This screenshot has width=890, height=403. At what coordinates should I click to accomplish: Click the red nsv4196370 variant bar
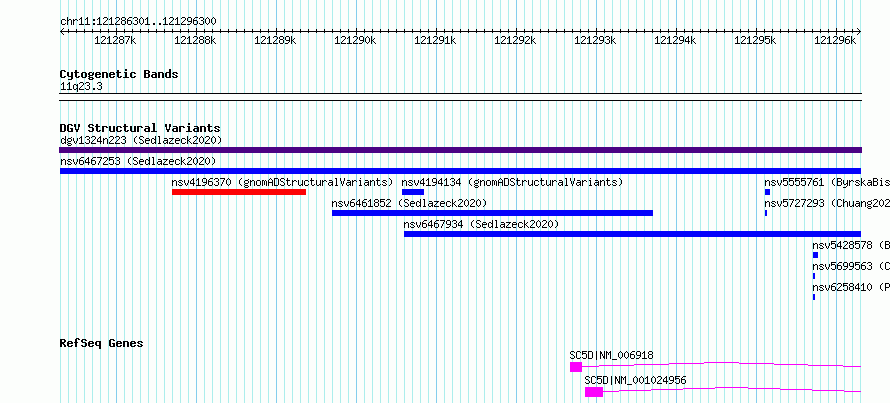click(x=239, y=192)
